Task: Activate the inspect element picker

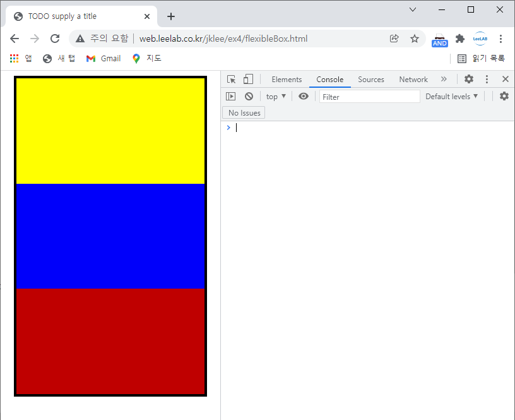Action: 231,79
